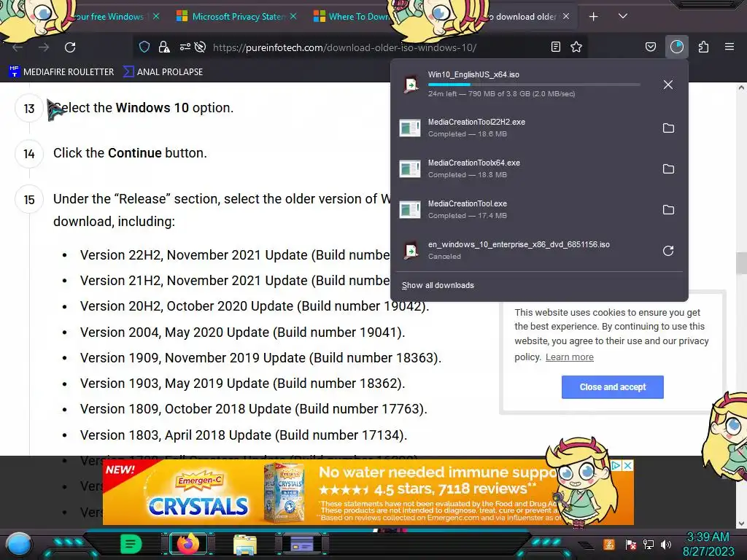Save page to Pocket
The width and height of the screenshot is (747, 560).
click(x=650, y=47)
